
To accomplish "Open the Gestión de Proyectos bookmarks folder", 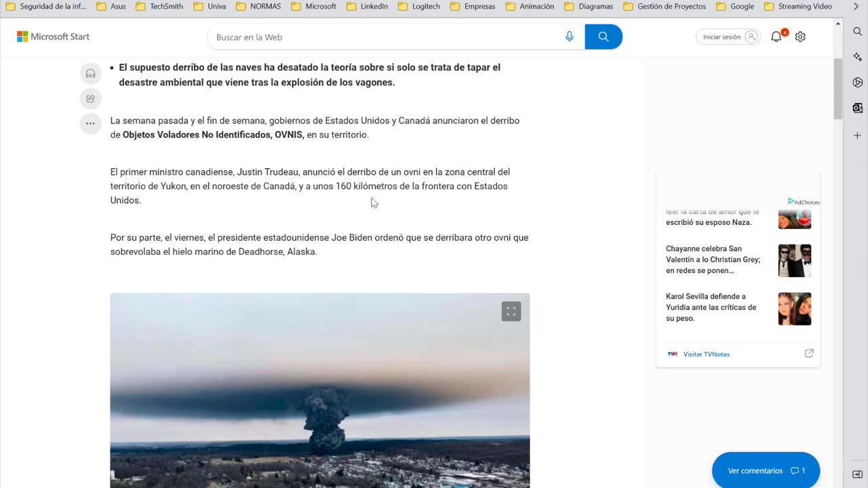I will (665, 6).
